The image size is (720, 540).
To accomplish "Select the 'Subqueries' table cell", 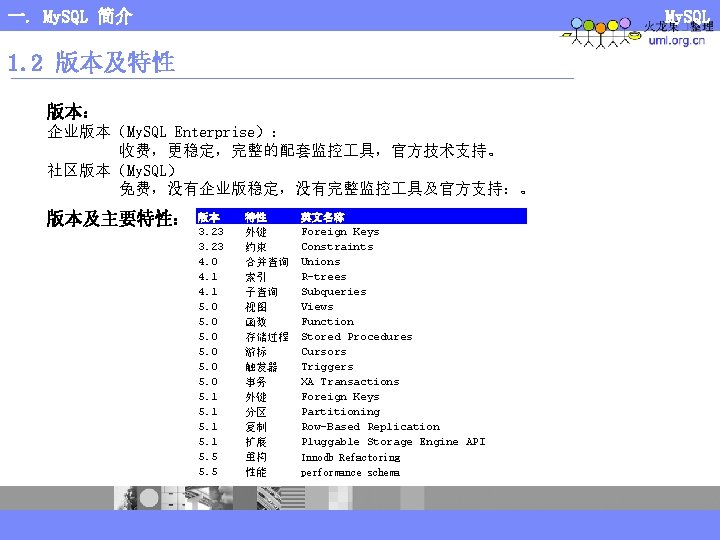I will tap(334, 292).
